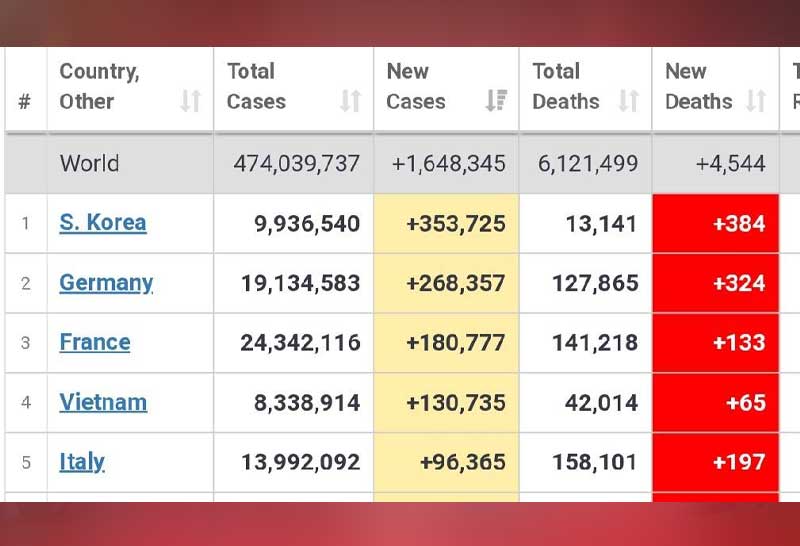Click the Total Cases sort arrows
The image size is (800, 546).
coord(350,101)
